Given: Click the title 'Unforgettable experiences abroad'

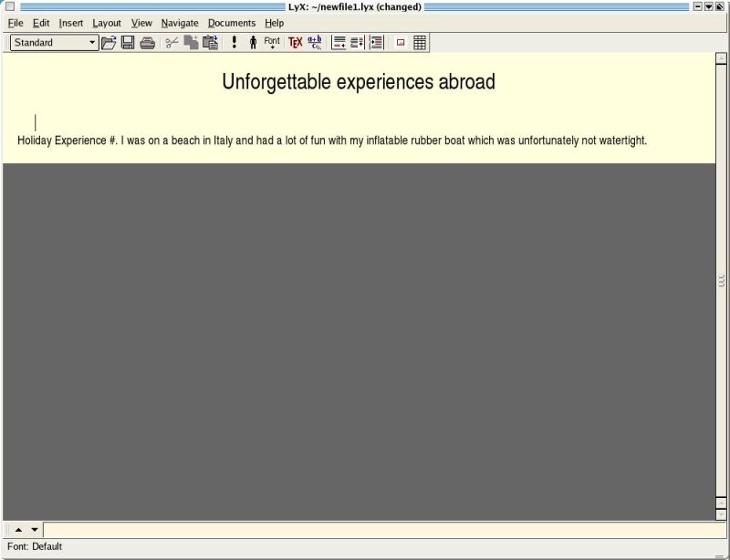Looking at the screenshot, I should [x=359, y=82].
